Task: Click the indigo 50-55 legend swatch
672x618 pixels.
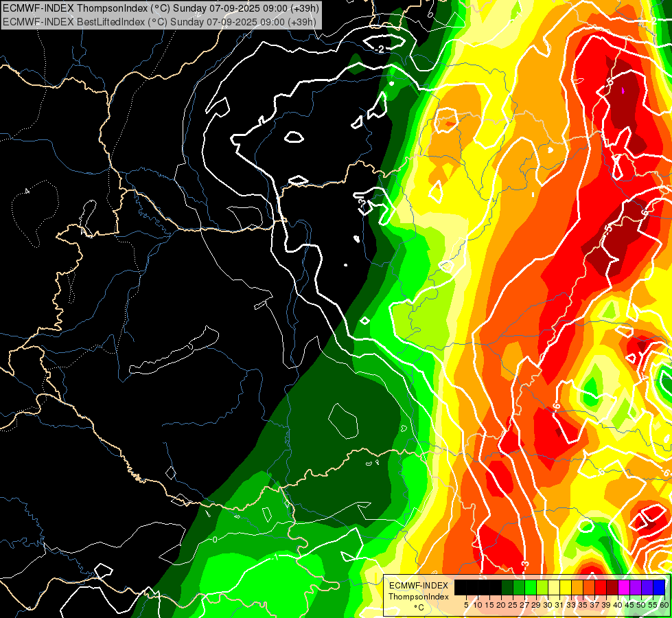Action: 647,587
